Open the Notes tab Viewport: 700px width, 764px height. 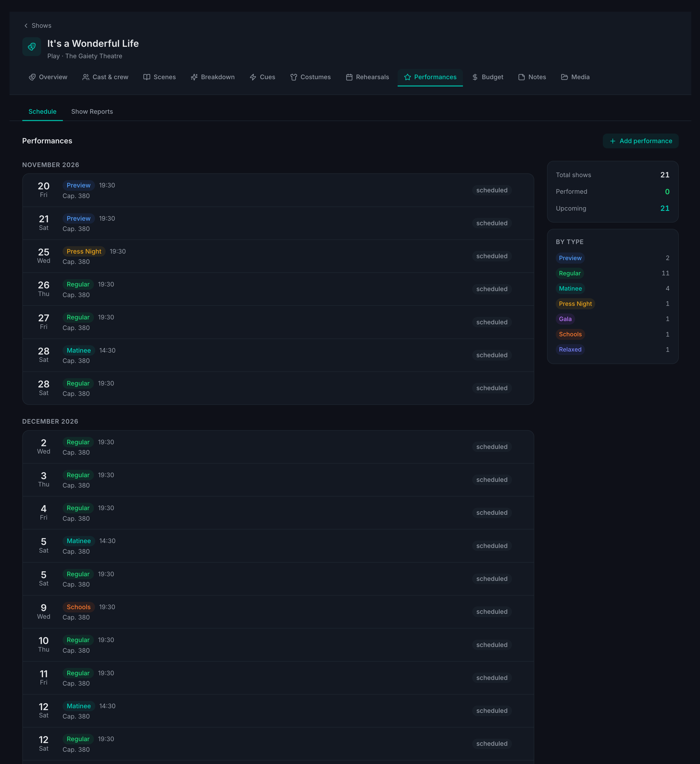[x=532, y=77]
